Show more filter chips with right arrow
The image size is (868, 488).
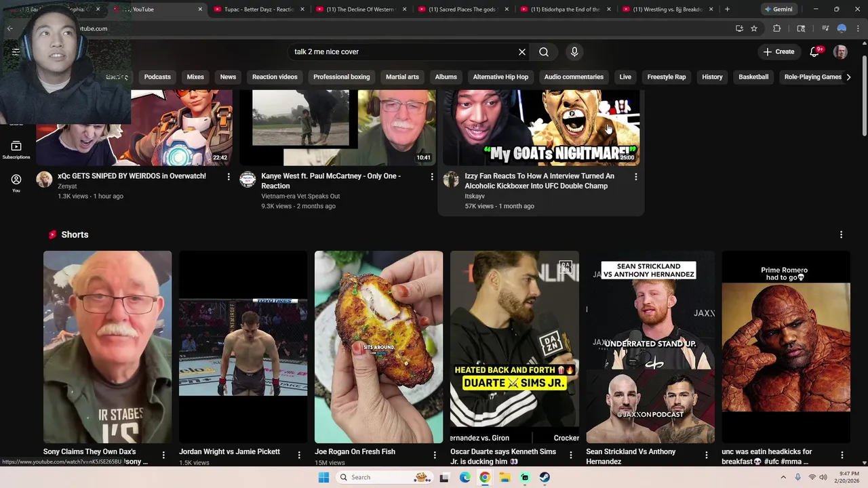pyautogui.click(x=848, y=77)
